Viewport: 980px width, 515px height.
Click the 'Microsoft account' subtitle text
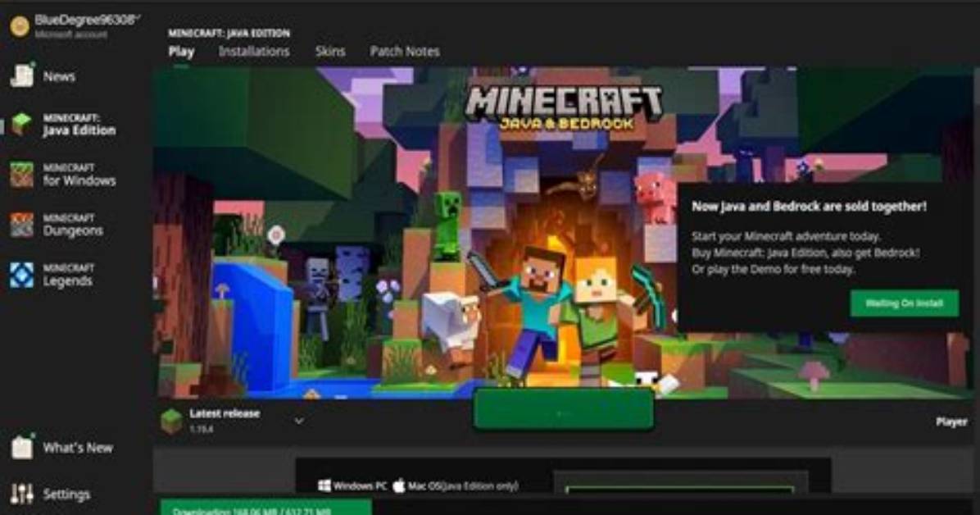coord(70,34)
